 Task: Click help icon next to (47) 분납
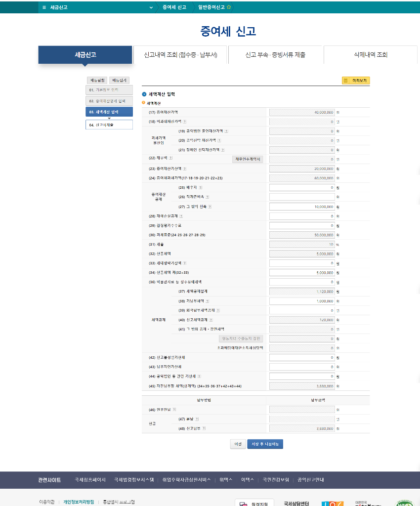coord(197,419)
